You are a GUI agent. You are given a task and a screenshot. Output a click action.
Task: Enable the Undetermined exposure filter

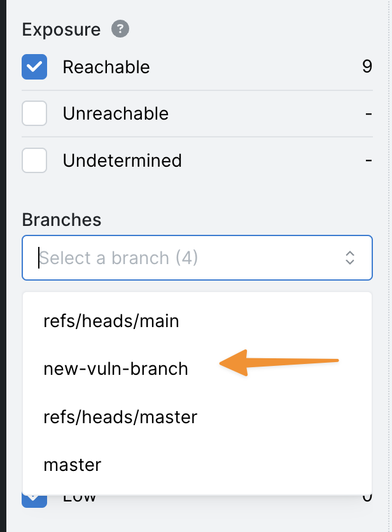click(34, 160)
